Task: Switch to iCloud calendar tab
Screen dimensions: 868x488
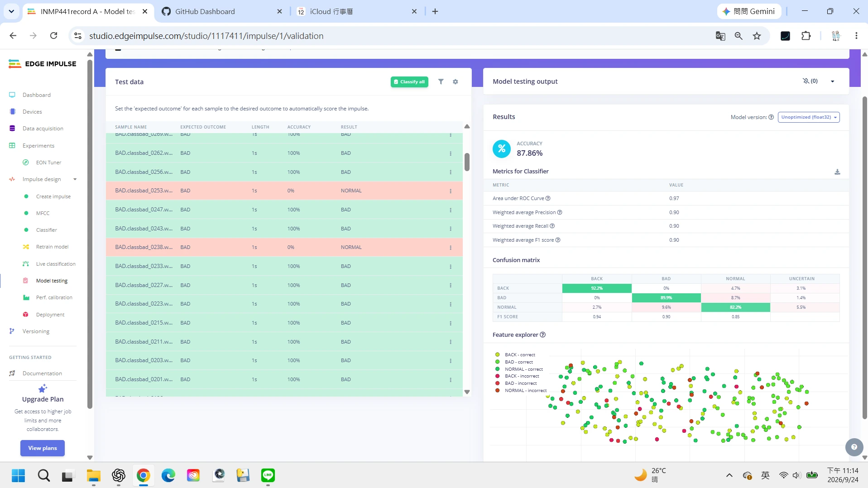Action: point(357,11)
